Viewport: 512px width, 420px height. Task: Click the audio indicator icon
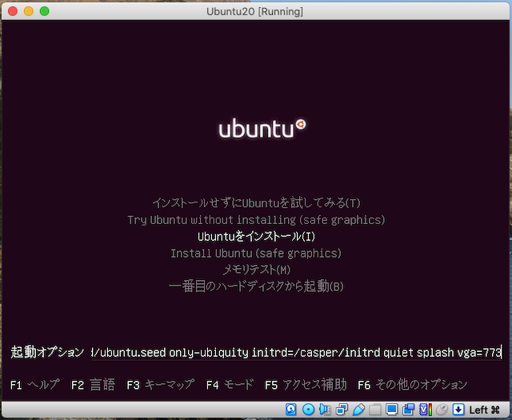(326, 410)
